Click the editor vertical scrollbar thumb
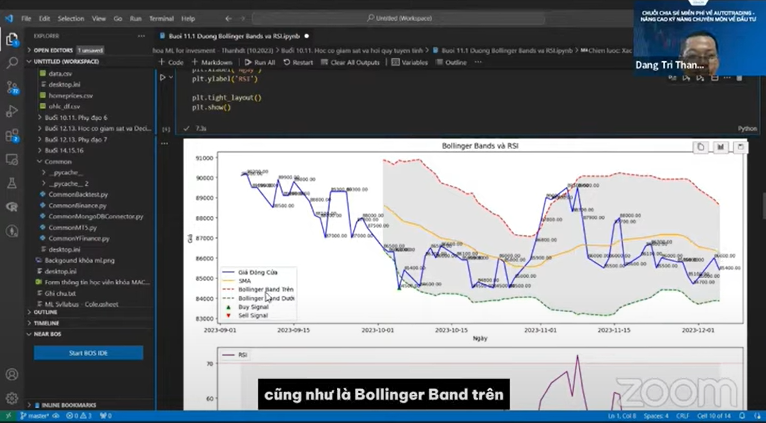 tap(764, 206)
